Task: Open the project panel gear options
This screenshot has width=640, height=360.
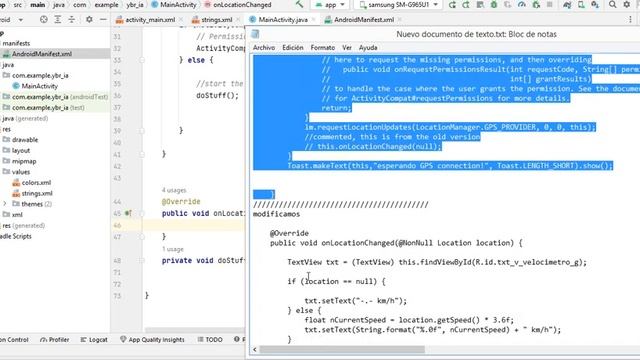Action: (89, 20)
